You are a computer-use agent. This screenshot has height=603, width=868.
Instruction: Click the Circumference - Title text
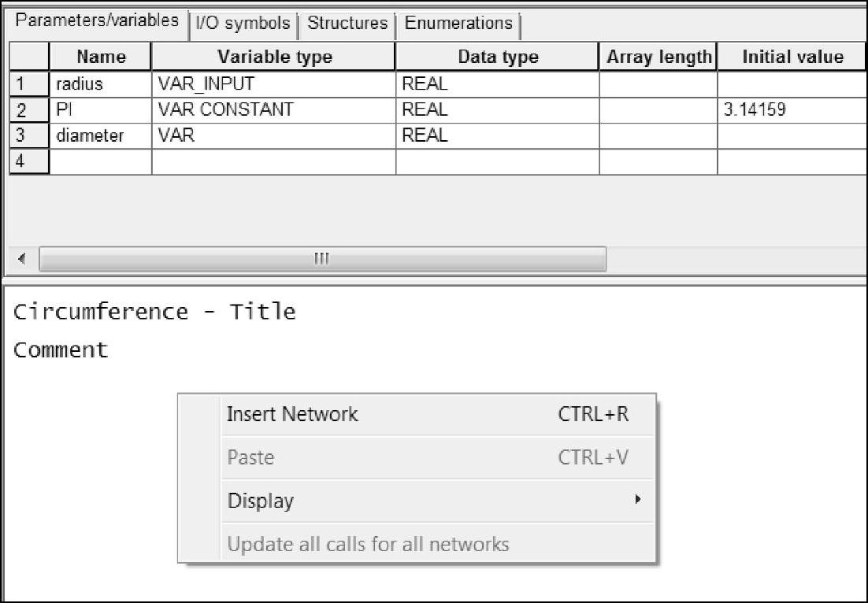click(x=154, y=313)
